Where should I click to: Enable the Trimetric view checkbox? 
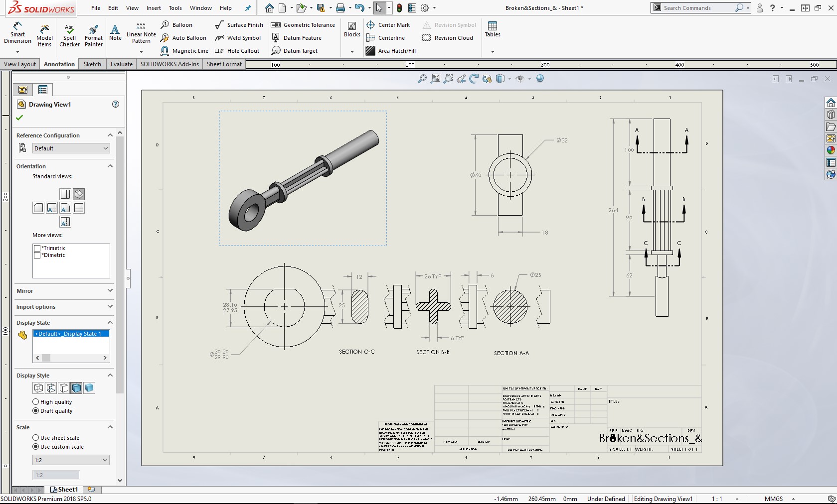(x=37, y=248)
